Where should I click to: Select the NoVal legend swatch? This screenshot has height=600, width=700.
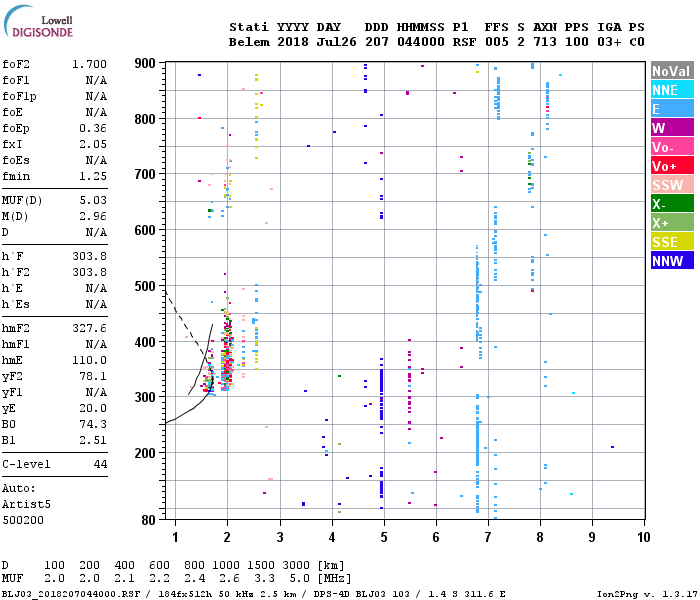672,71
